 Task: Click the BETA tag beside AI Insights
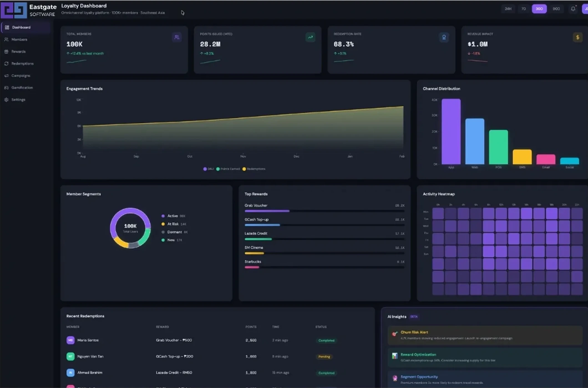pyautogui.click(x=414, y=316)
